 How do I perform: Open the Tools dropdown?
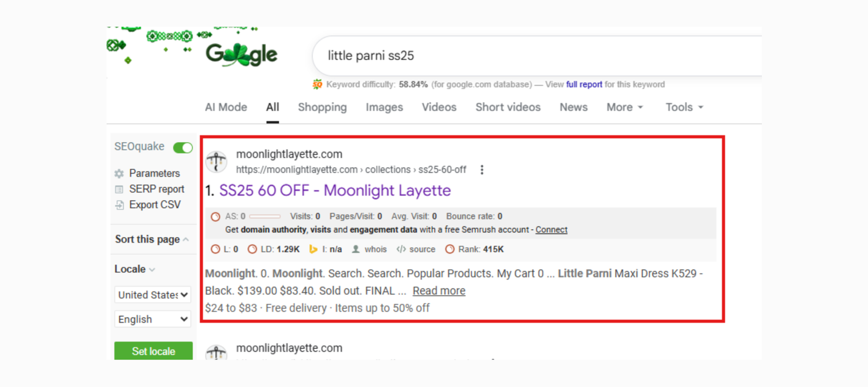click(684, 107)
